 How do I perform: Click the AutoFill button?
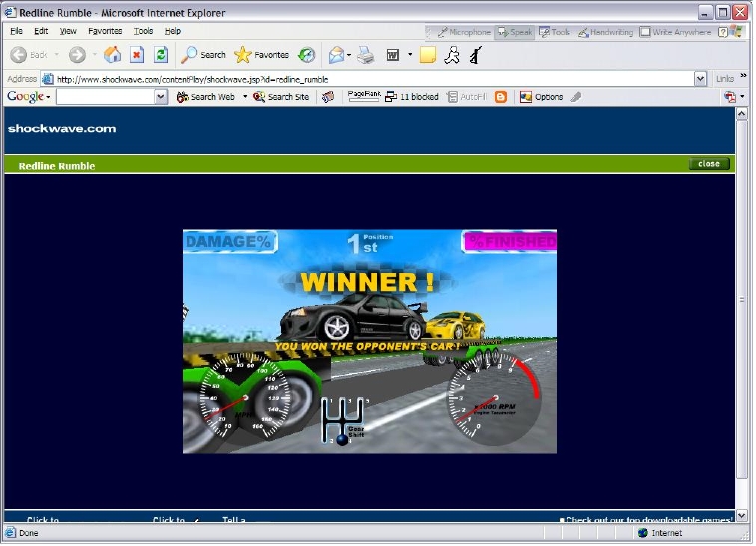point(467,97)
